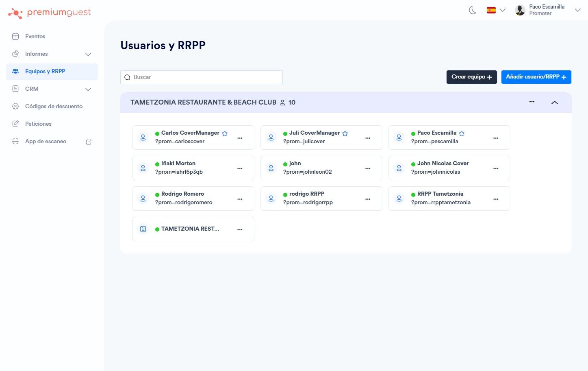This screenshot has width=588, height=371.
Task: Click TAMETZONIA REST... card document icon
Action: point(143,229)
